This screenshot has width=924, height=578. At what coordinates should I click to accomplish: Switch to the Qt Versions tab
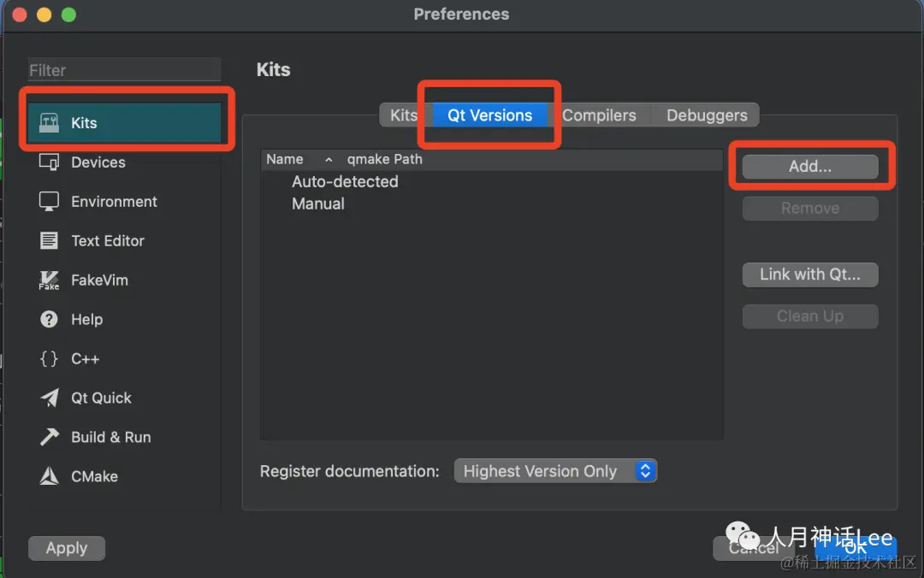[x=489, y=115]
